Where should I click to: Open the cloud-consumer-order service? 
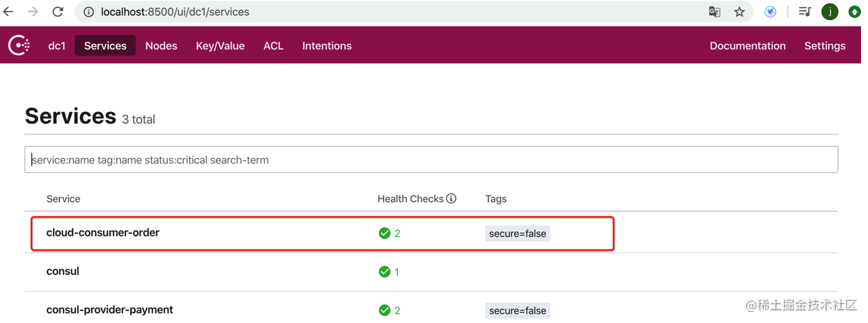pos(103,233)
